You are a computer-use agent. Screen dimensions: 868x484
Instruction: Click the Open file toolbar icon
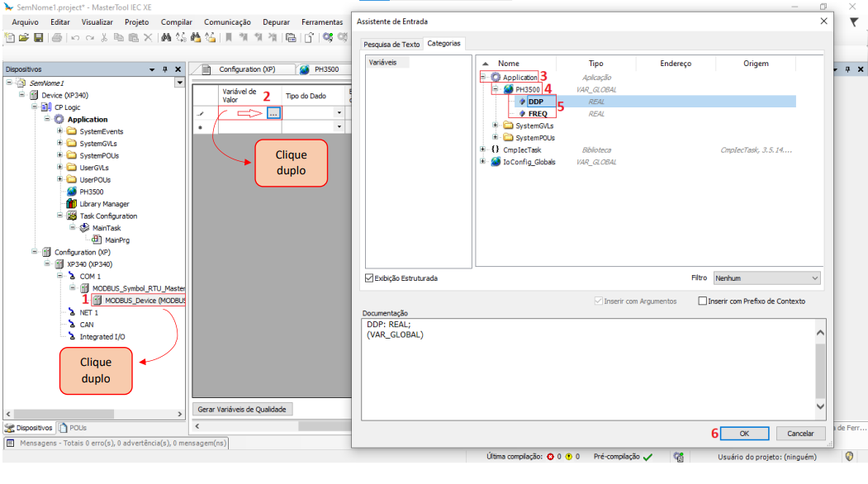click(x=24, y=37)
